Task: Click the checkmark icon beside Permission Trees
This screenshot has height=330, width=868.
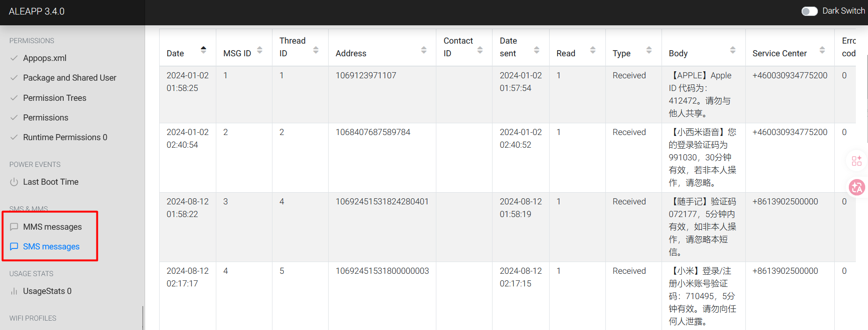Action: click(x=14, y=98)
